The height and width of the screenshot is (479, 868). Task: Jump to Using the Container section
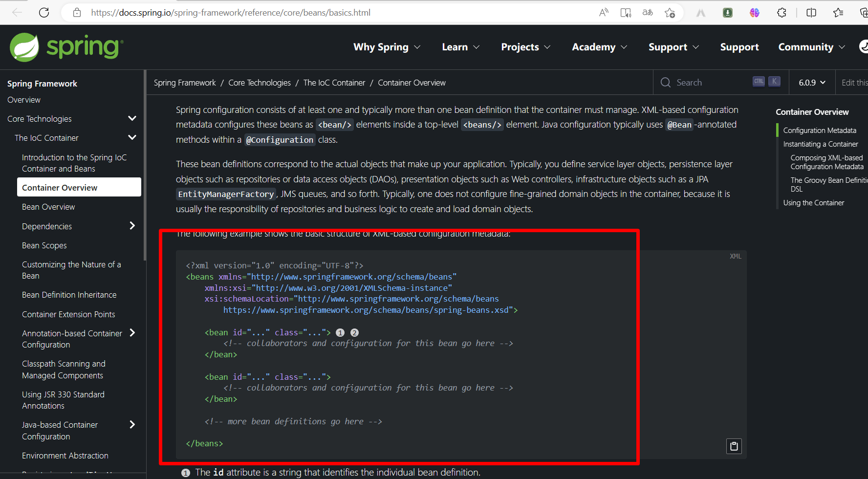pyautogui.click(x=814, y=203)
